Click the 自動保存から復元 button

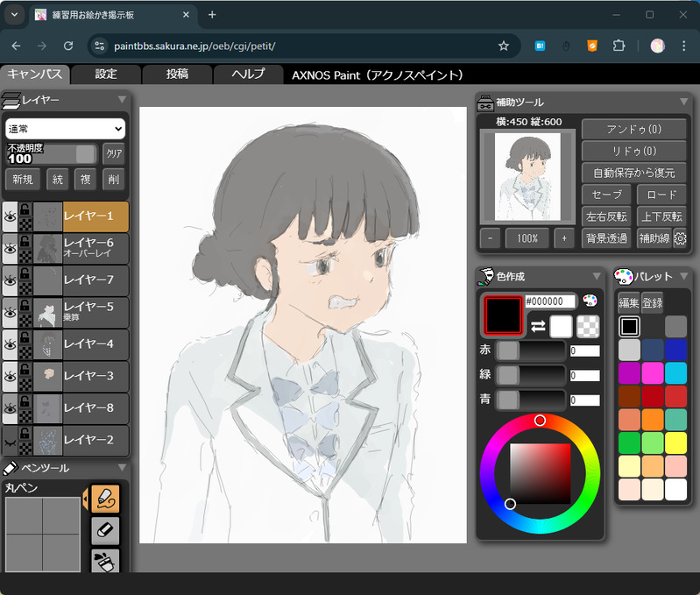(x=634, y=173)
